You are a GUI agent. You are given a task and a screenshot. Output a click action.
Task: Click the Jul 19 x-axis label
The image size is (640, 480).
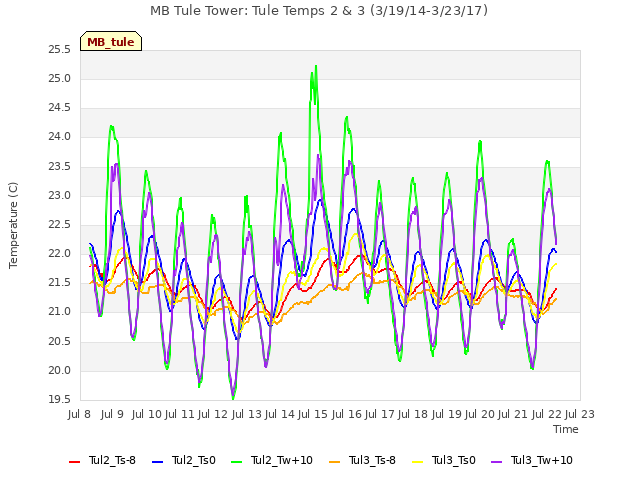(446, 415)
